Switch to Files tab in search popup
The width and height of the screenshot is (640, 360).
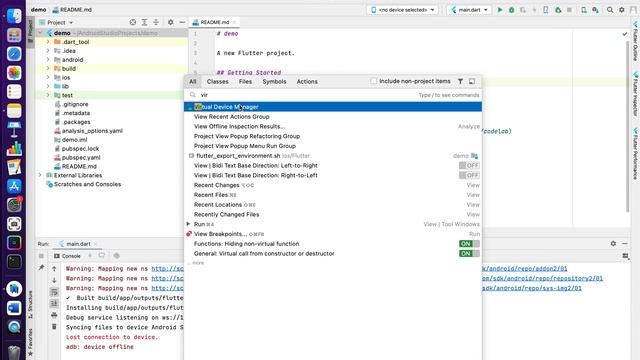click(x=245, y=82)
